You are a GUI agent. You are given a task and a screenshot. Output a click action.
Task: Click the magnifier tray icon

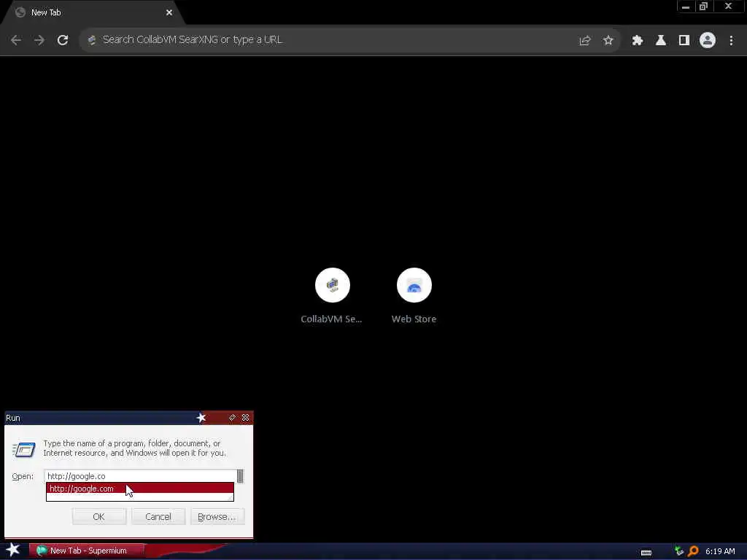click(x=694, y=551)
